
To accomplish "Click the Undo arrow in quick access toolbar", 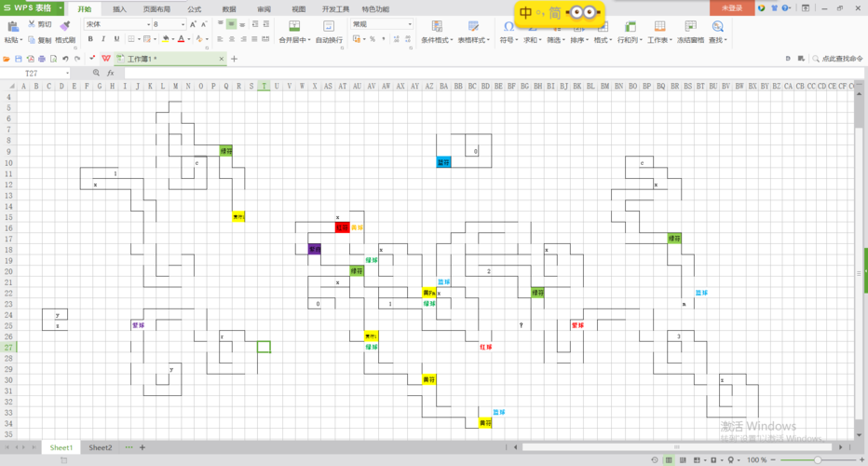I will click(65, 59).
